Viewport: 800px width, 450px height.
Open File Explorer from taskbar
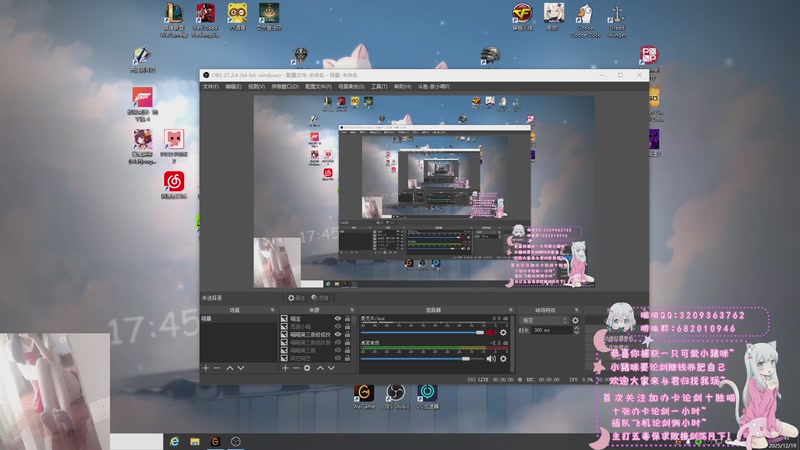[195, 441]
